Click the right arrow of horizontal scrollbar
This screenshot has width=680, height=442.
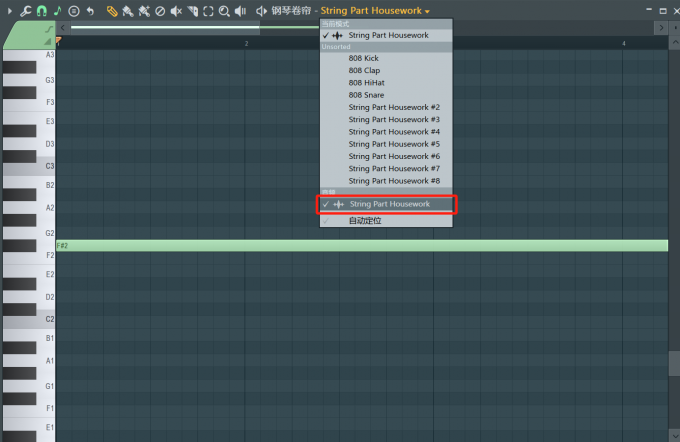point(661,28)
